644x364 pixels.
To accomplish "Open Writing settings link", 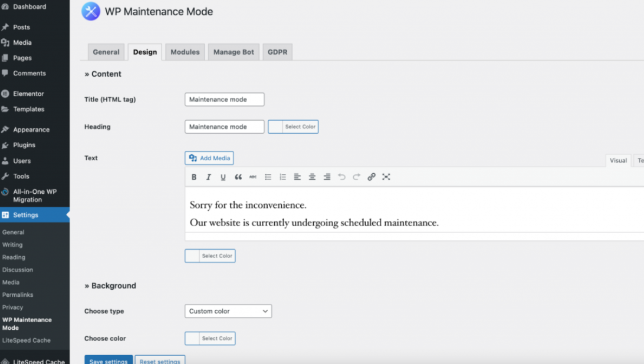I will (12, 244).
